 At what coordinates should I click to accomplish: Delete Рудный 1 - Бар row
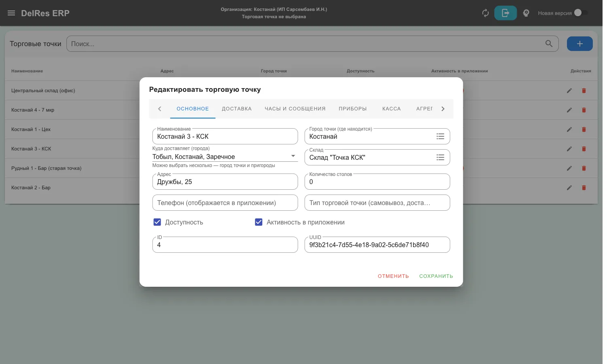(584, 168)
